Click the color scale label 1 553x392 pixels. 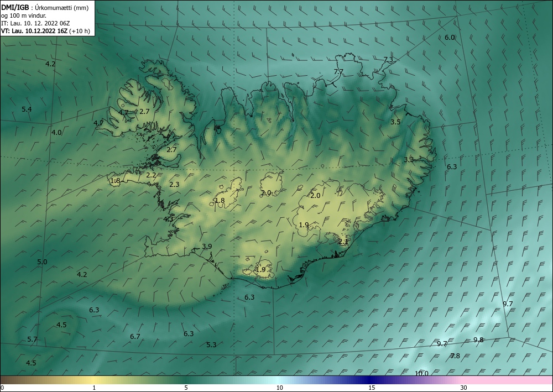(94, 388)
